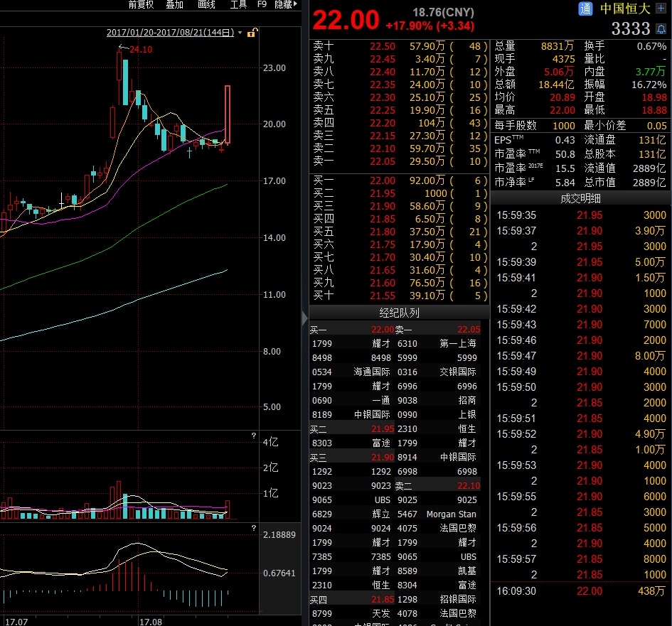
Task: Click the blue 通 Stock Connect badge
Action: point(585,9)
